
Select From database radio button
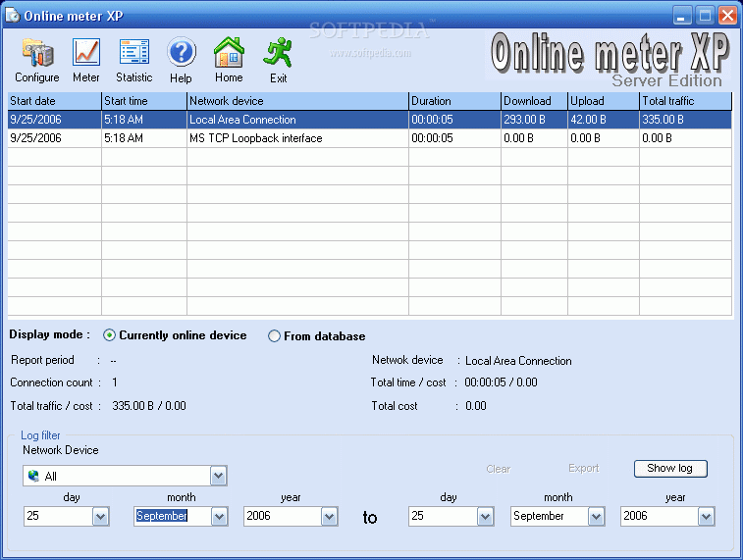pyautogui.click(x=274, y=336)
